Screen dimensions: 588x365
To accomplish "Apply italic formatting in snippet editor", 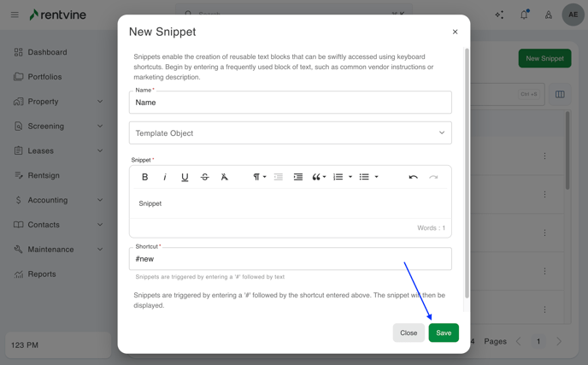I will click(x=165, y=177).
